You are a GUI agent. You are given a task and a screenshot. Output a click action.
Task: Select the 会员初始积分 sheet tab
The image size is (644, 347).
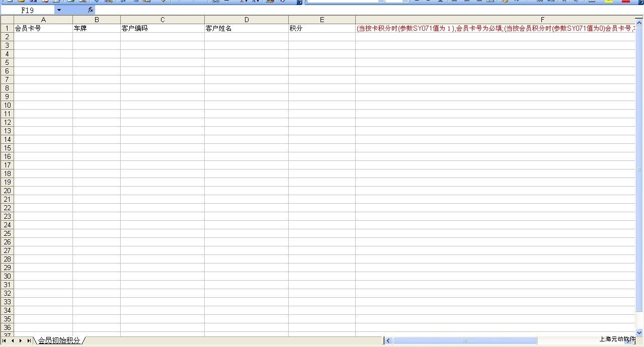59,341
